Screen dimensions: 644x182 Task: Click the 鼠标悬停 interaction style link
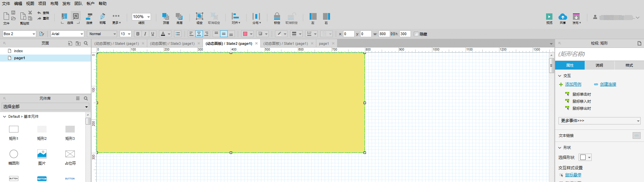click(573, 175)
